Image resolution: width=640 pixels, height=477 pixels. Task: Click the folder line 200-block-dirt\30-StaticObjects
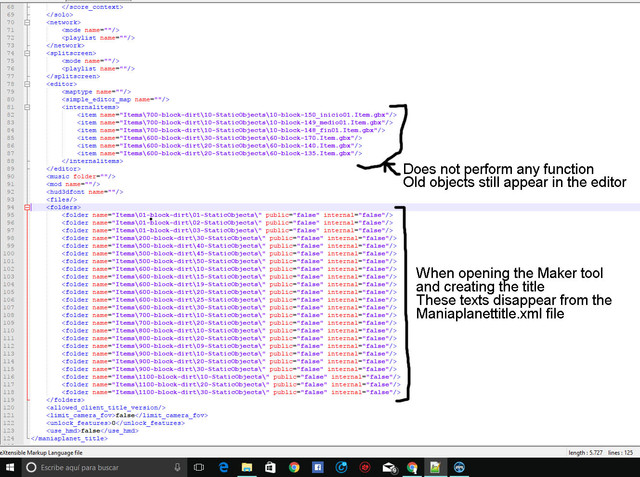coord(229,238)
